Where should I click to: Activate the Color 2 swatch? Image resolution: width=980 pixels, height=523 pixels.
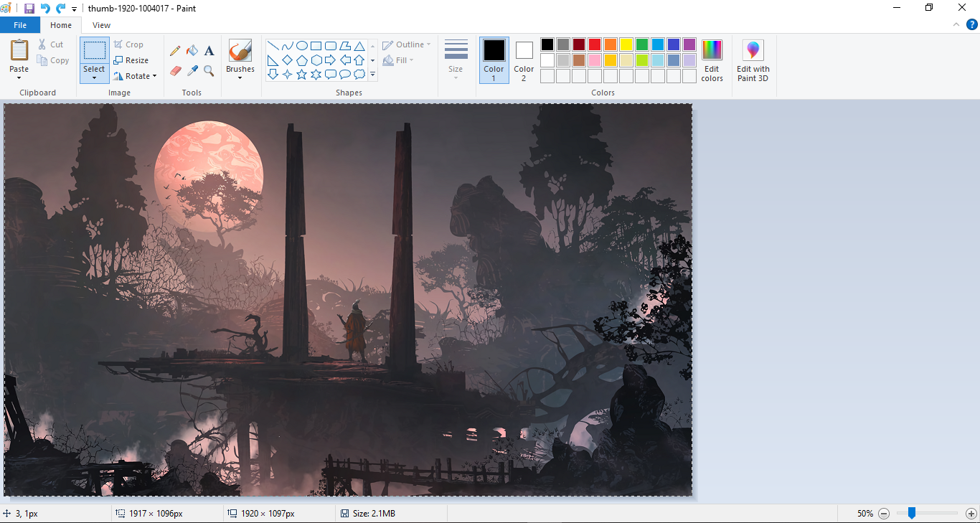[524, 60]
